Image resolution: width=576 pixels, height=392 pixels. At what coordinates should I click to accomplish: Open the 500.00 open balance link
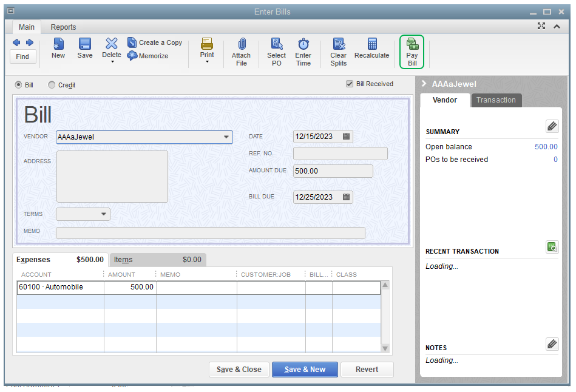point(546,147)
